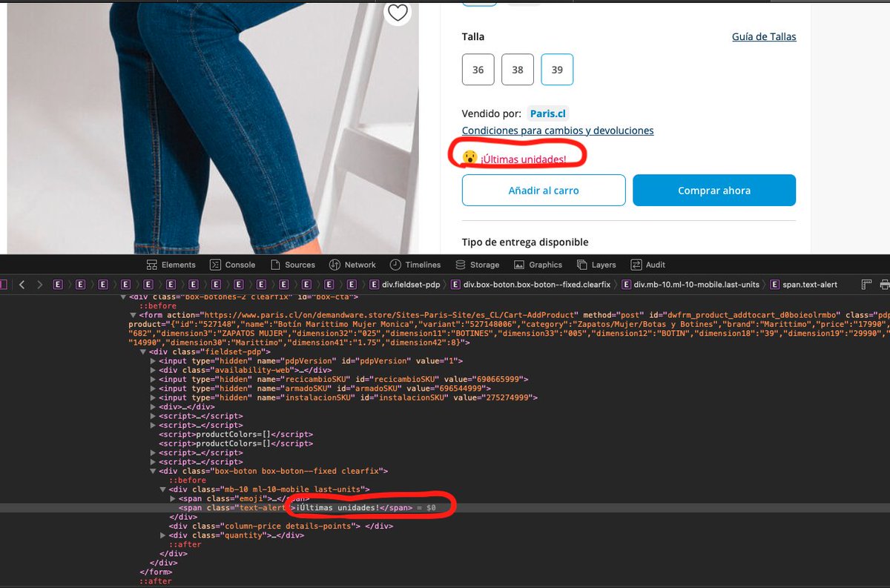The image size is (890, 588).
Task: Open the Audit tab
Action: coord(647,265)
